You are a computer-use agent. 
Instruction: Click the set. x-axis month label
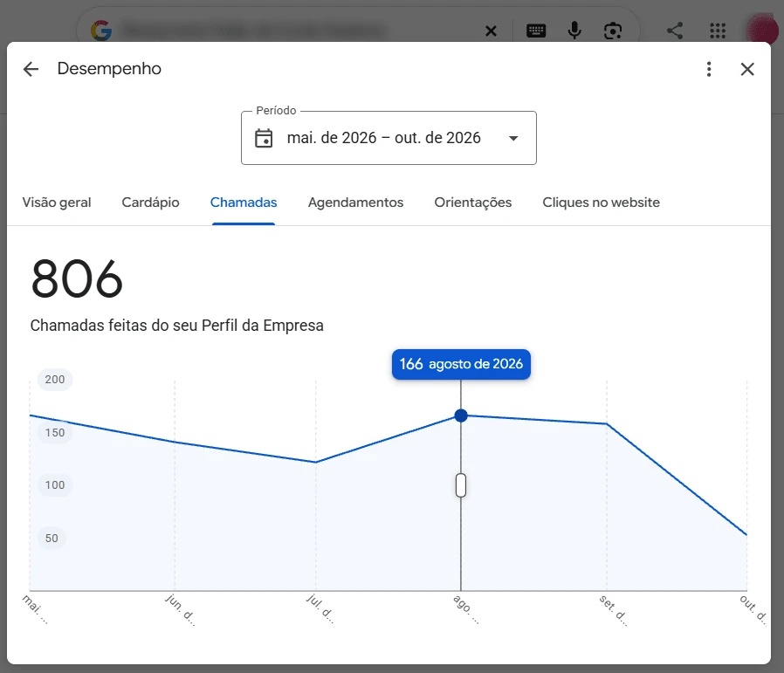(x=613, y=610)
